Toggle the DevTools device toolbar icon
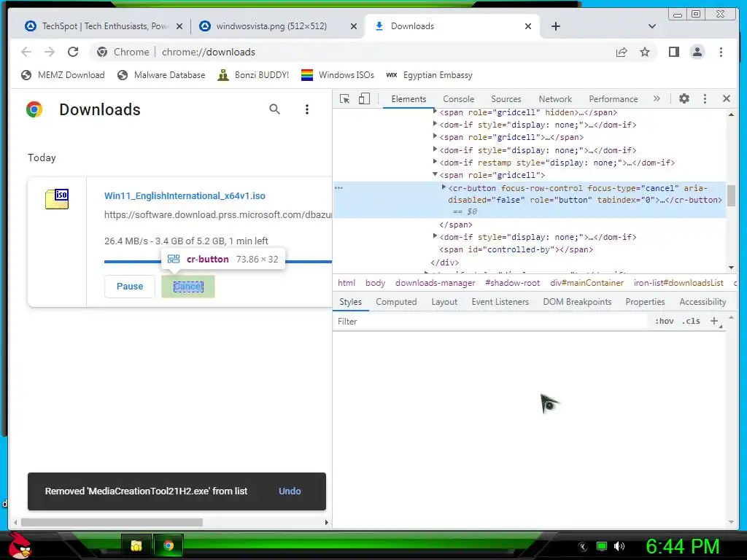Screen dimensions: 747x560 pyautogui.click(x=364, y=98)
